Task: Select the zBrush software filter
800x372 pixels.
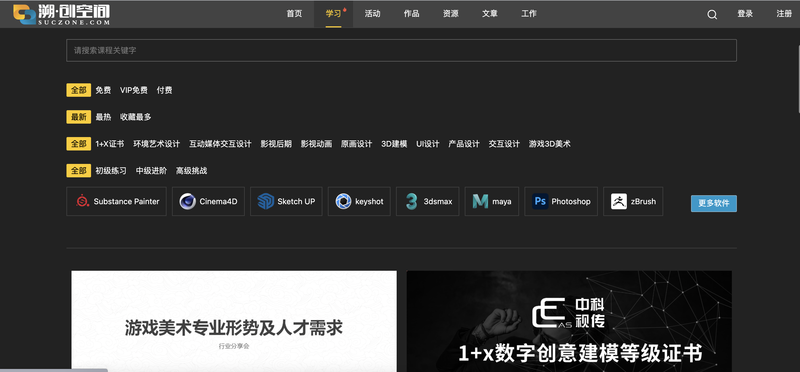Action: (x=633, y=201)
